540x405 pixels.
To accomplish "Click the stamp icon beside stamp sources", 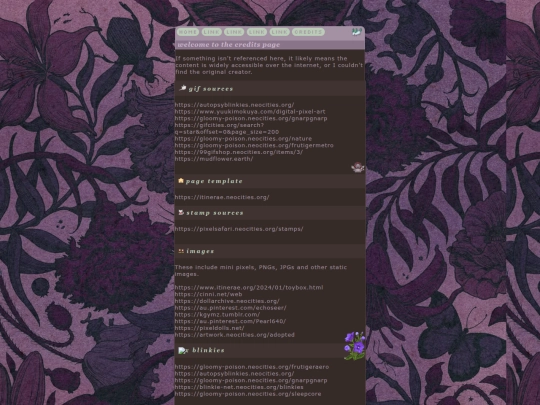I will (x=181, y=212).
